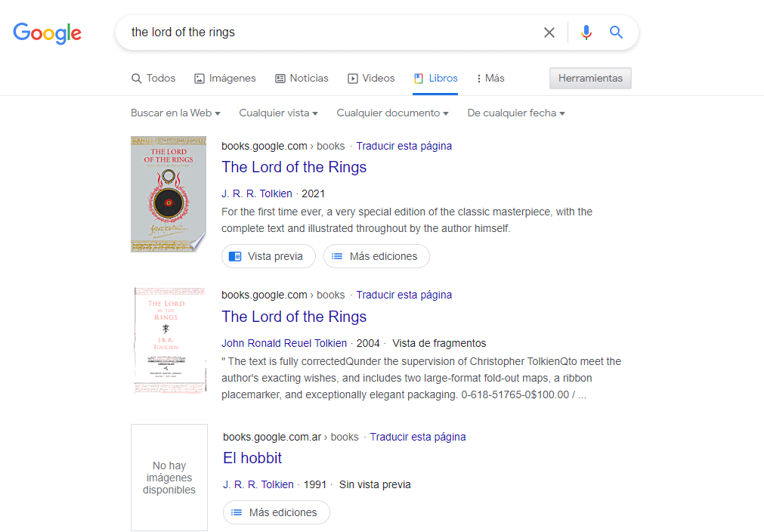This screenshot has width=764, height=532.
Task: Expand the De cualquier fecha filter
Action: pyautogui.click(x=516, y=113)
